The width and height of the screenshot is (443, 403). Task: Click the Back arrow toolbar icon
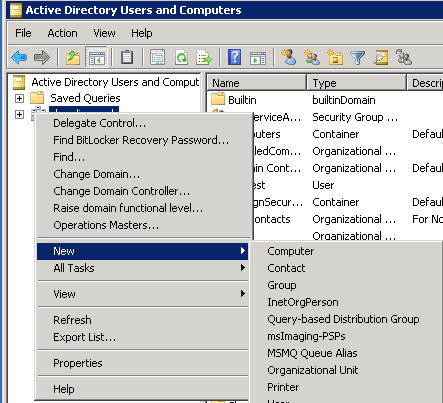(x=19, y=57)
